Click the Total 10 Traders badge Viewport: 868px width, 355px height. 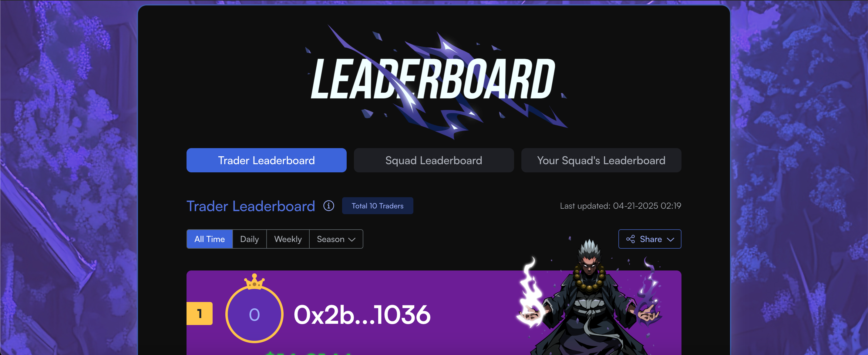coord(377,206)
